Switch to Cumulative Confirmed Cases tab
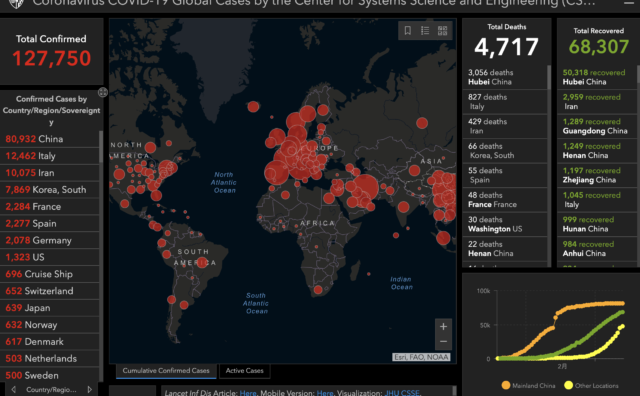Screen dimensions: 640x396 (166, 371)
